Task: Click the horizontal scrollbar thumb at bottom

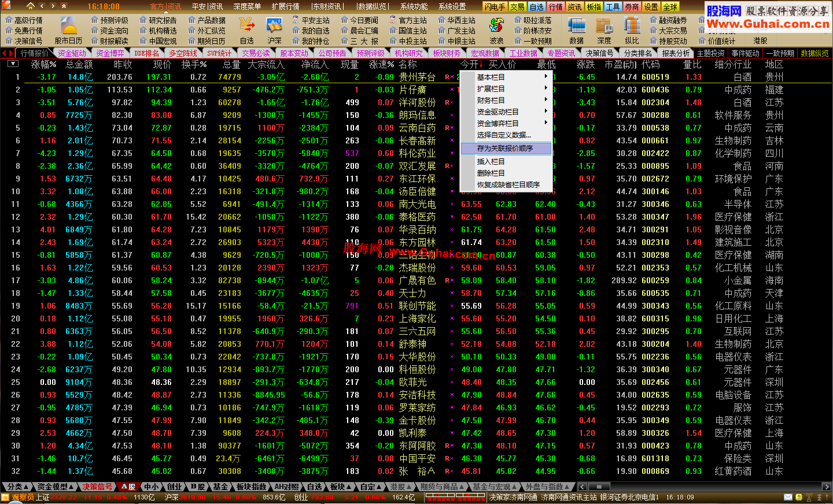Action: [599, 487]
